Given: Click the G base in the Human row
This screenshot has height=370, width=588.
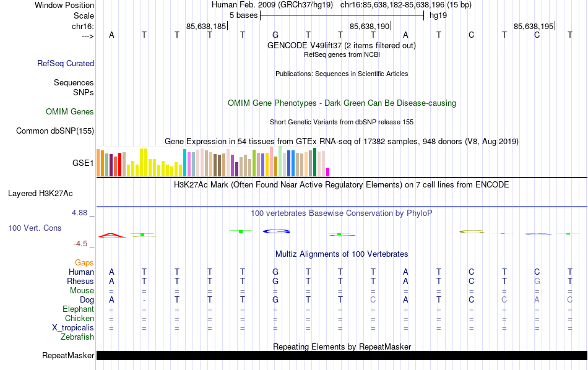Looking at the screenshot, I should [x=275, y=272].
